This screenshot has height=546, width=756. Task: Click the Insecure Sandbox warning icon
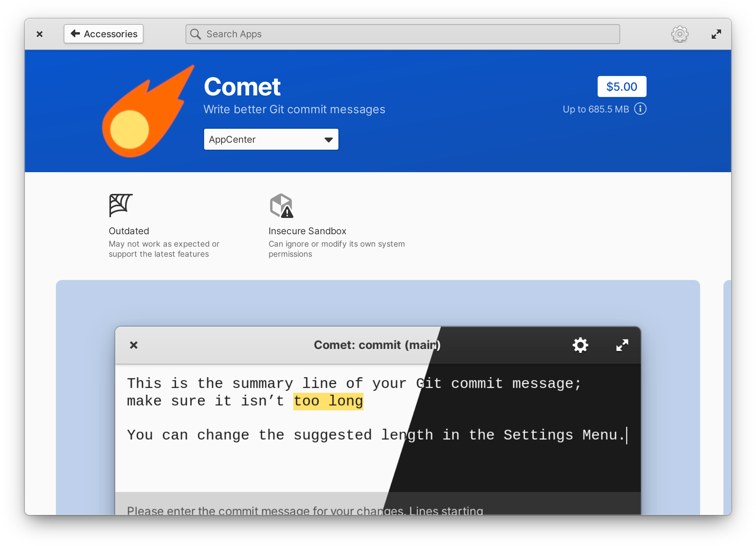(x=282, y=206)
